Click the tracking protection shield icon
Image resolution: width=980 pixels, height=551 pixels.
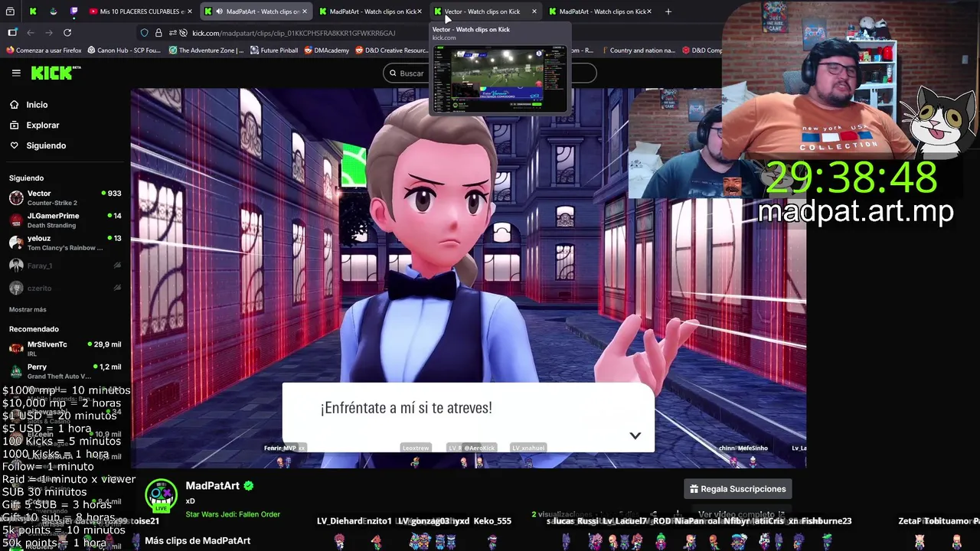[144, 33]
